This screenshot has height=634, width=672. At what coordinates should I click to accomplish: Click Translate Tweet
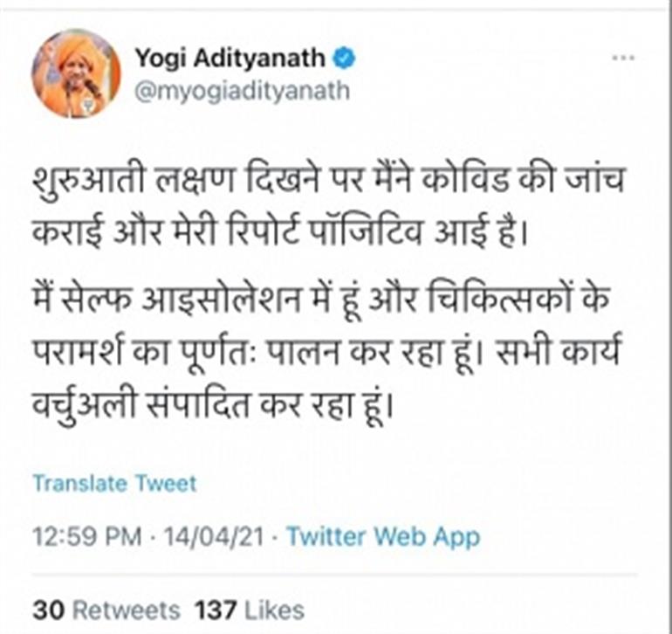[x=115, y=484]
